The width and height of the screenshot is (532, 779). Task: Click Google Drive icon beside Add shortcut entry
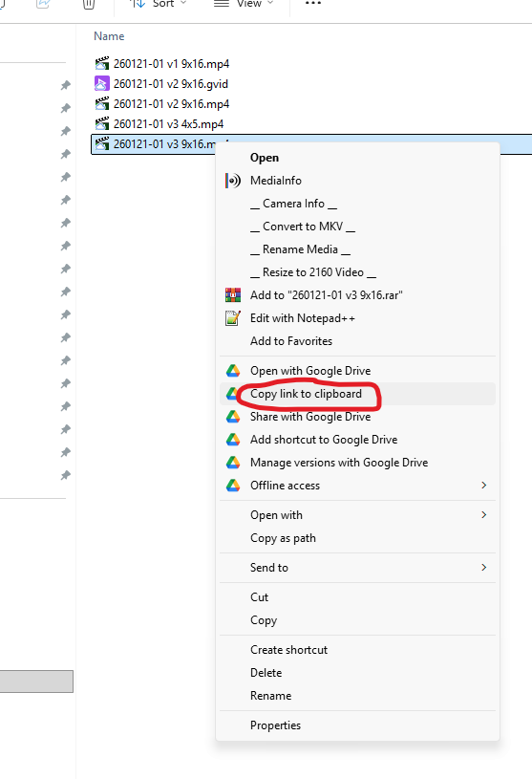click(x=233, y=439)
